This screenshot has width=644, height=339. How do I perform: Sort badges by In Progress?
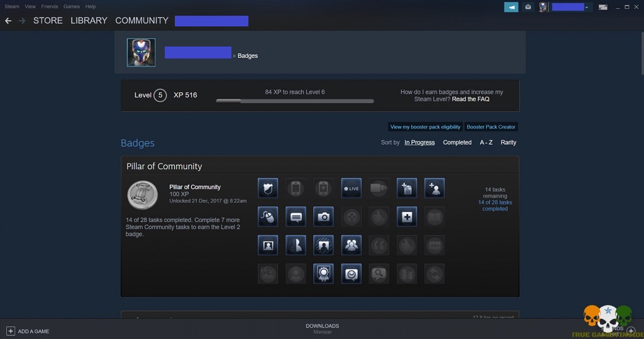(419, 142)
